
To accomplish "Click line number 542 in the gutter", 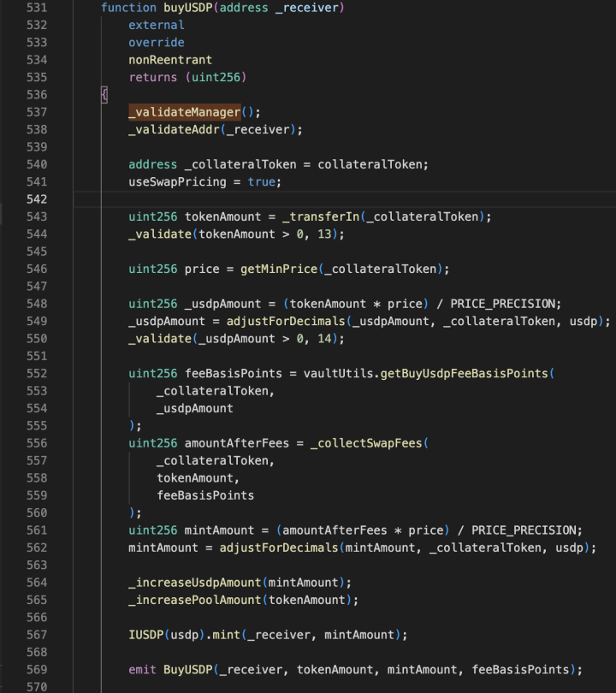I will tap(37, 199).
